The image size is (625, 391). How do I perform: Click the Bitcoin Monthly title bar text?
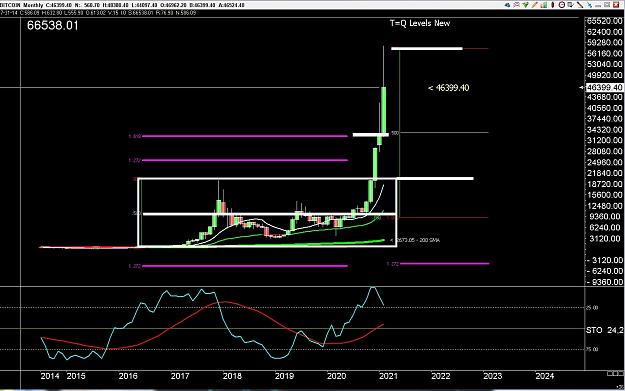[x=21, y=5]
